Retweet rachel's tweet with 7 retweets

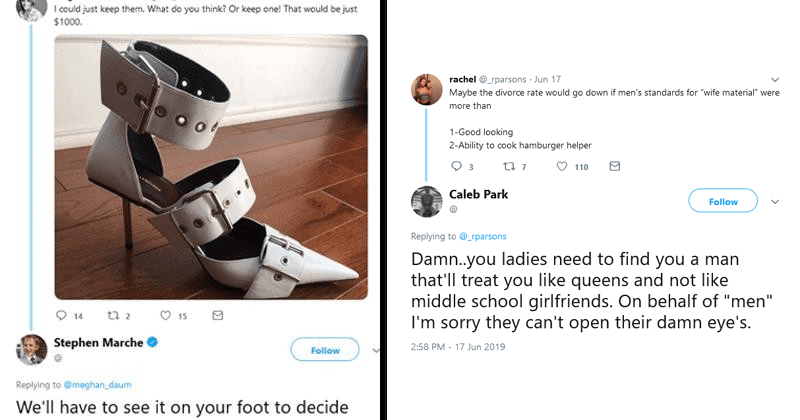508,166
